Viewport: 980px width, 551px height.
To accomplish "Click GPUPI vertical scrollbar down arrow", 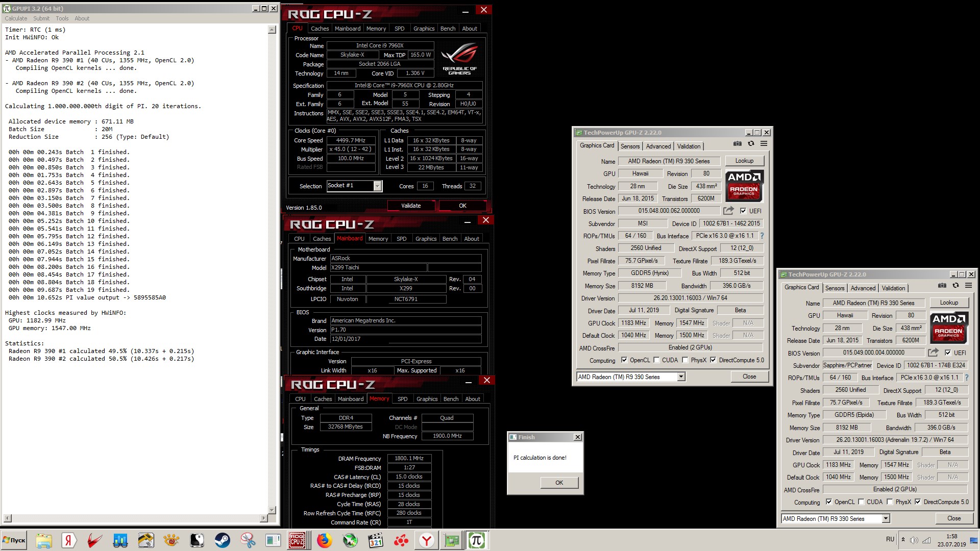I will pyautogui.click(x=272, y=510).
